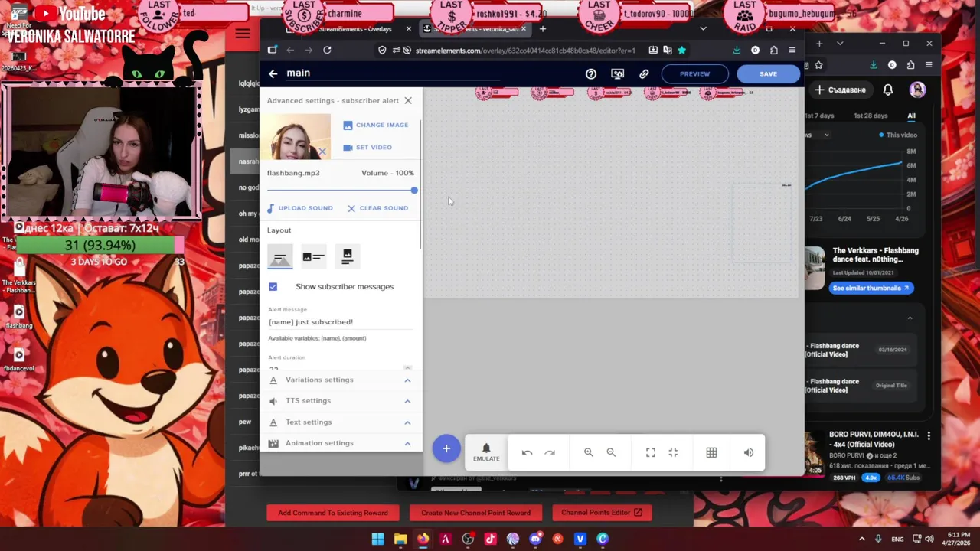Zoom in on the overlay canvas
Screen dimensions: 980x551
pyautogui.click(x=589, y=452)
